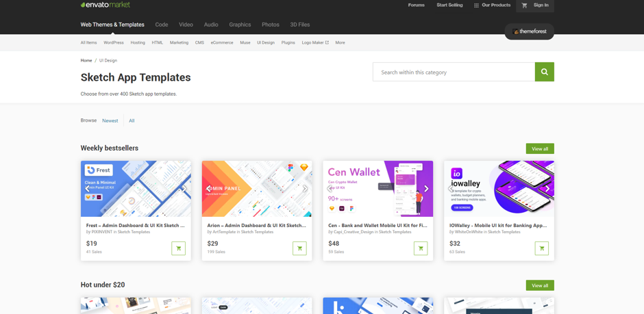This screenshot has height=314, width=644.
Task: Show previous image on Cen Wallet card
Action: 330,189
